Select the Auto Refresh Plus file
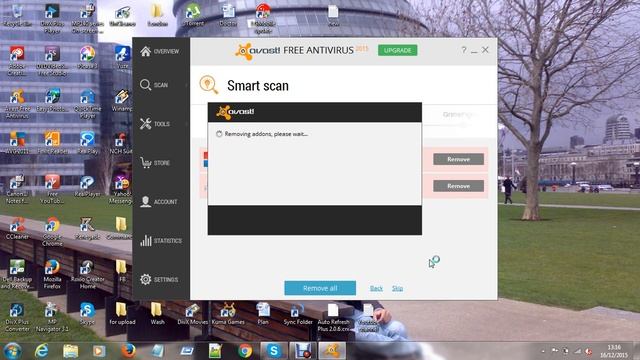This screenshot has width=640, height=360. (333, 317)
